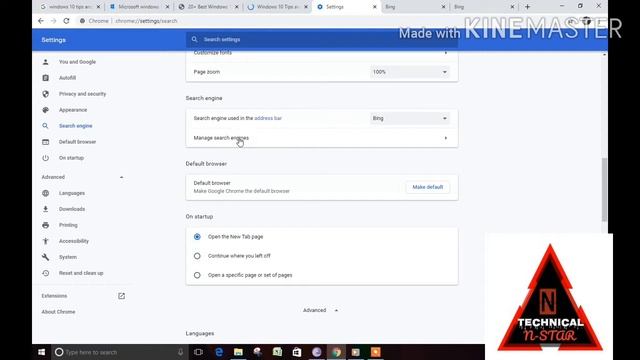Focus the Search settings field

click(322, 40)
